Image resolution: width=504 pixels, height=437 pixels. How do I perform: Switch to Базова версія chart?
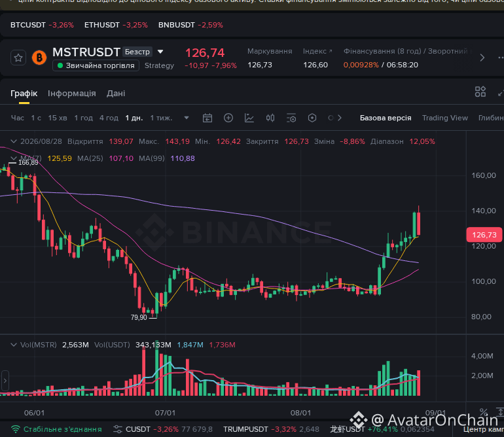click(x=386, y=118)
